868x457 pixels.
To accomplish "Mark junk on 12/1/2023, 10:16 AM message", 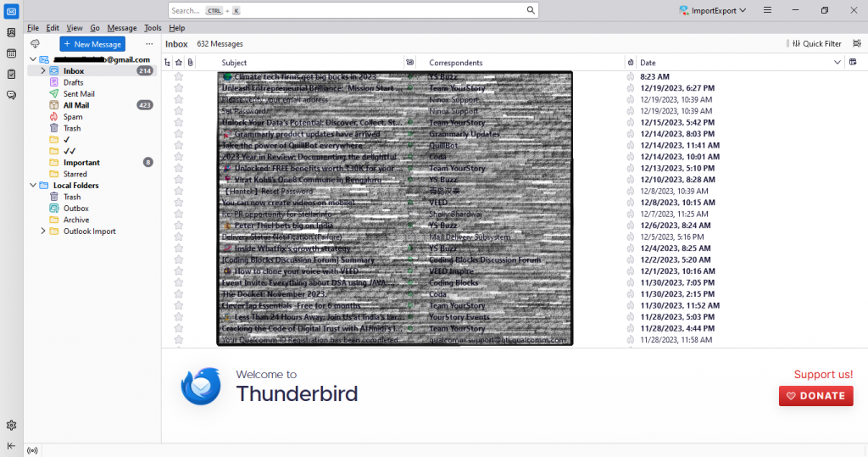I will 631,271.
